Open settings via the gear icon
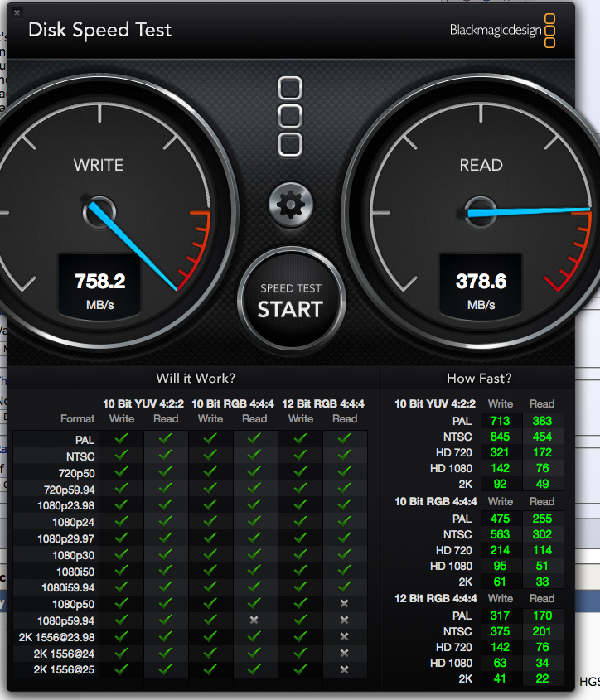 pos(291,205)
